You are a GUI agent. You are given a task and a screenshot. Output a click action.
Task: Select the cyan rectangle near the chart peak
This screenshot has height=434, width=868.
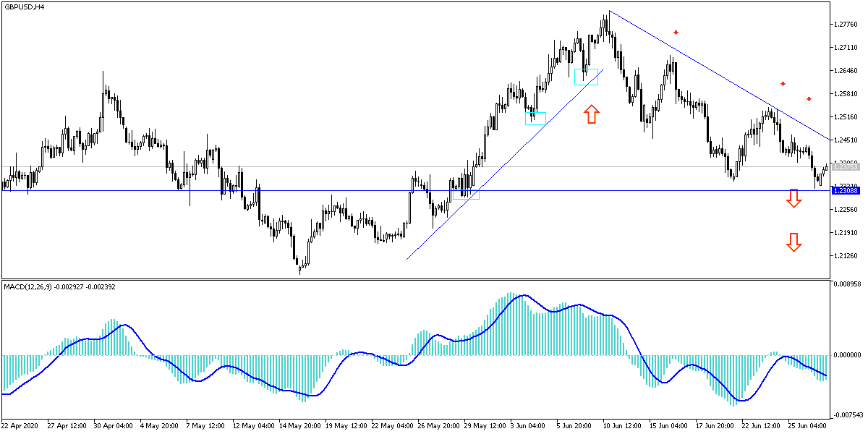point(587,77)
